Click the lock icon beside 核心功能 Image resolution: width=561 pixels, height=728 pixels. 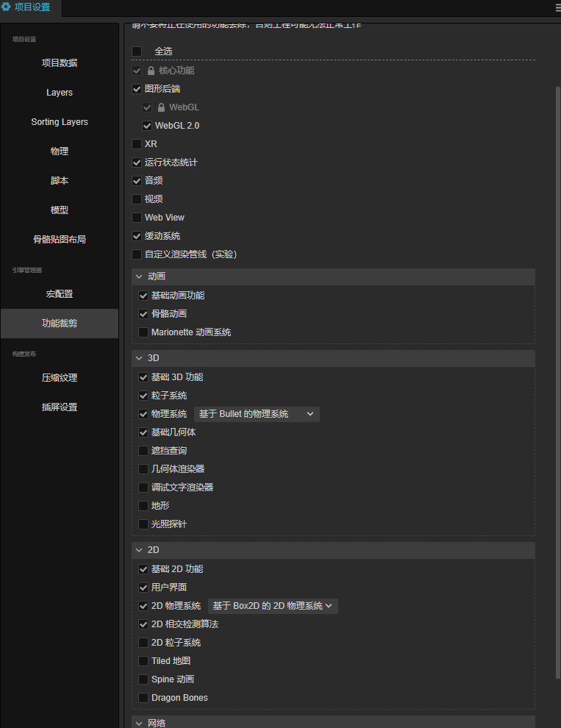pyautogui.click(x=151, y=71)
